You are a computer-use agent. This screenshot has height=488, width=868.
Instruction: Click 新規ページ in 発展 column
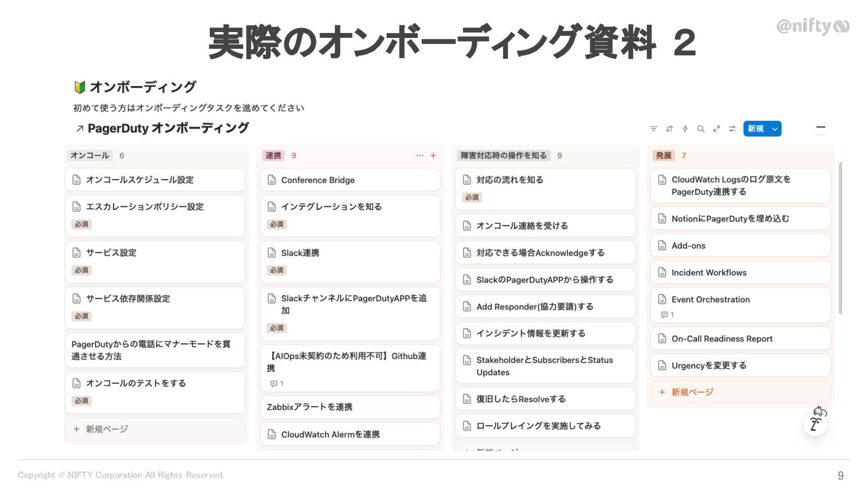pos(692,392)
